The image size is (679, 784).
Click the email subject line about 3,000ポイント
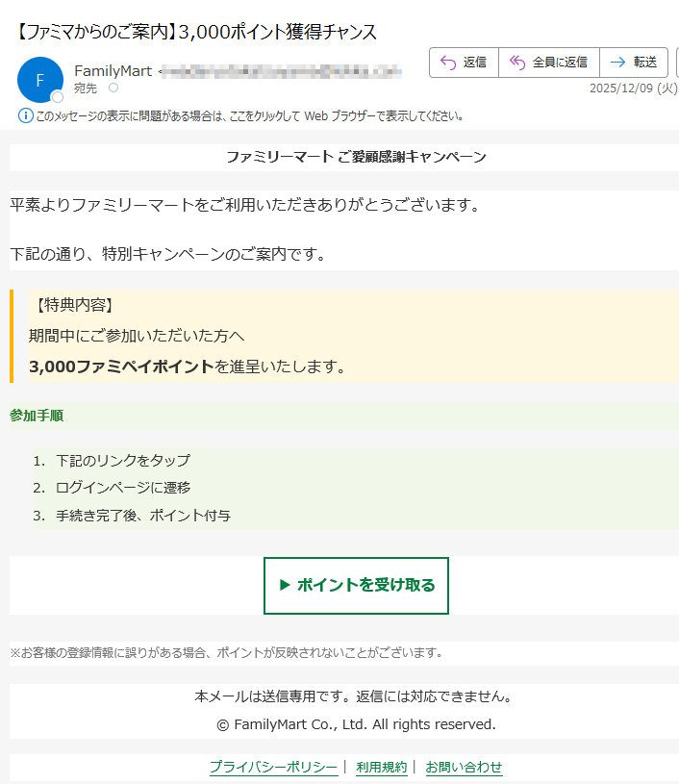tap(197, 32)
